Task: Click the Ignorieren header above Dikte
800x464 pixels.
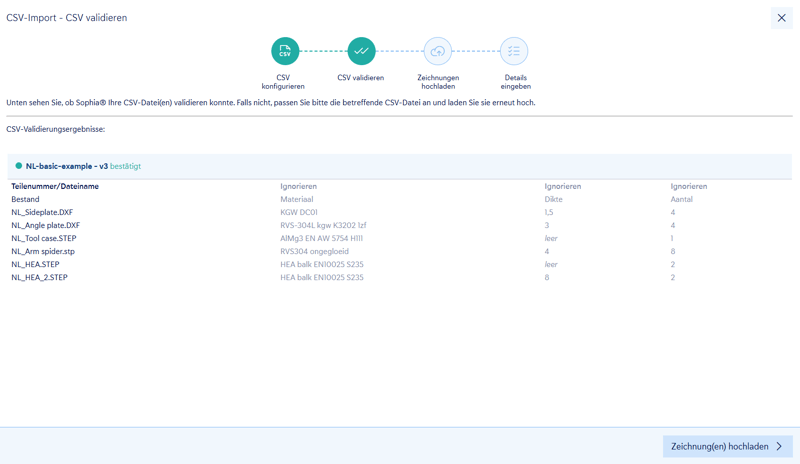Action: pos(563,186)
